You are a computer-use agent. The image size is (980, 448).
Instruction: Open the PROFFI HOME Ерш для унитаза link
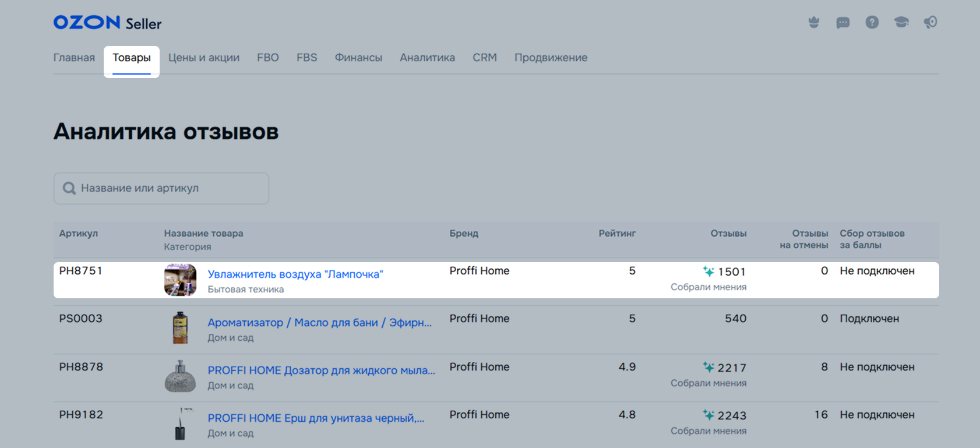click(x=316, y=418)
